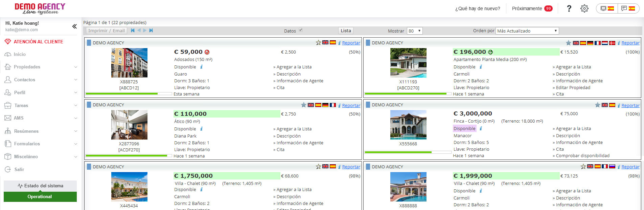
Task: Go to the previous results page
Action: click(139, 30)
